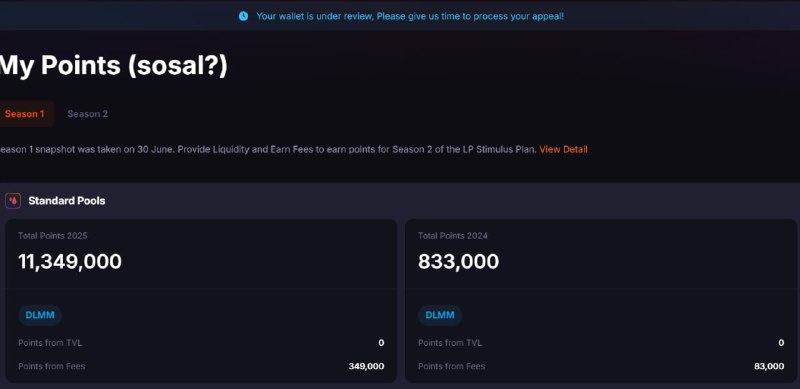Image resolution: width=800 pixels, height=389 pixels.
Task: Click the Standard Pools section title
Action: pos(67,201)
